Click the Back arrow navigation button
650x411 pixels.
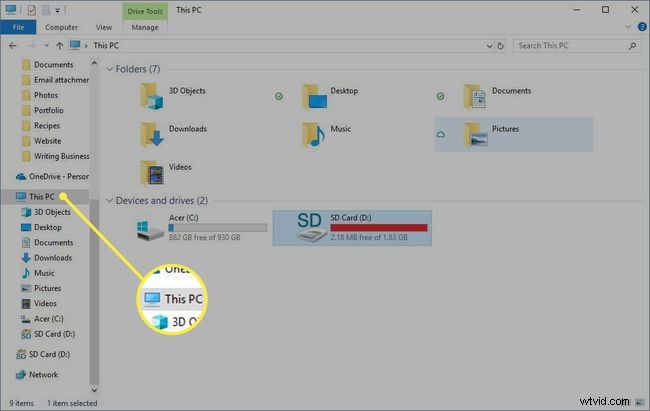13,46
